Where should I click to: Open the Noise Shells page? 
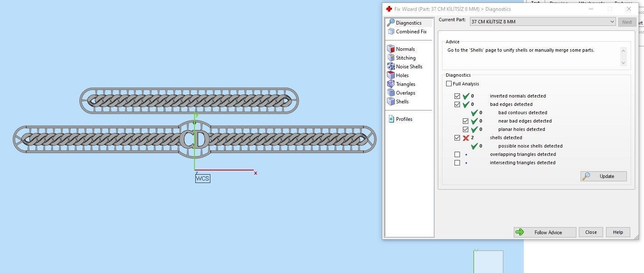404,67
